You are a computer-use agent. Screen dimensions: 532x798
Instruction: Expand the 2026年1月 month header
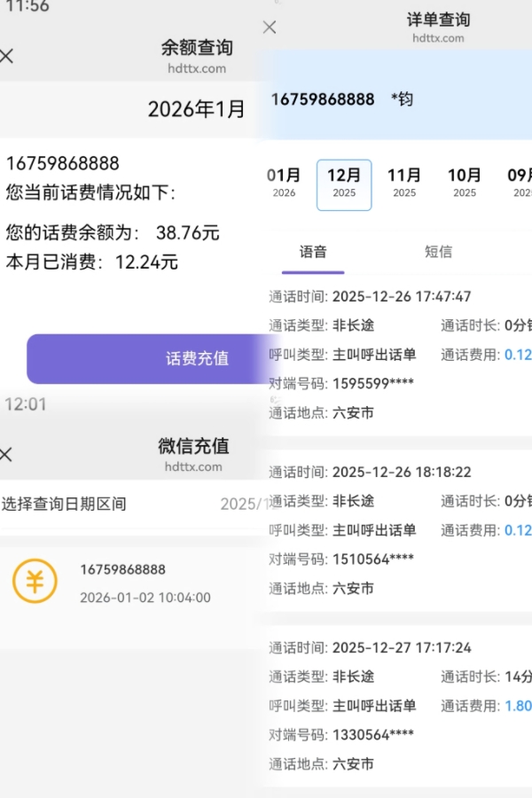(196, 109)
